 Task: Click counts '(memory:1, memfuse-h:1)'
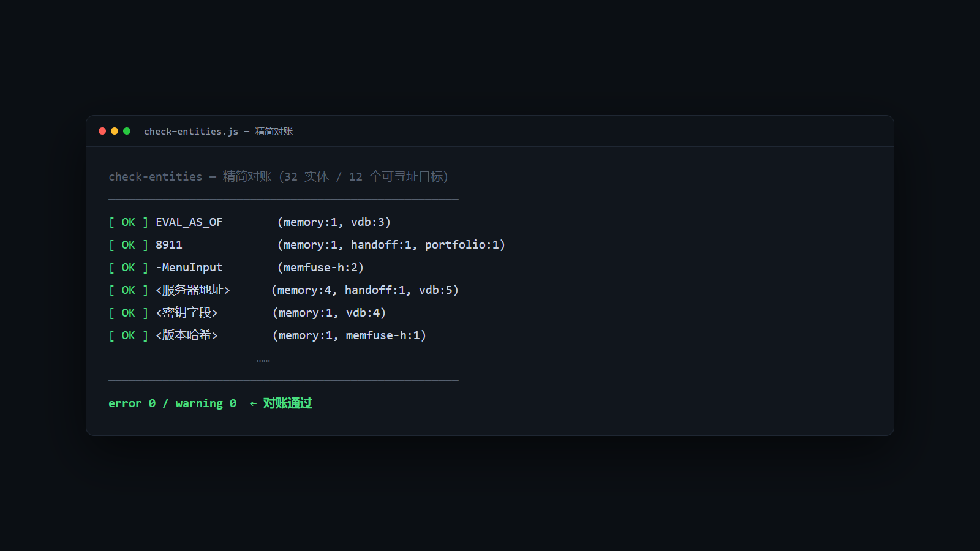pos(349,335)
